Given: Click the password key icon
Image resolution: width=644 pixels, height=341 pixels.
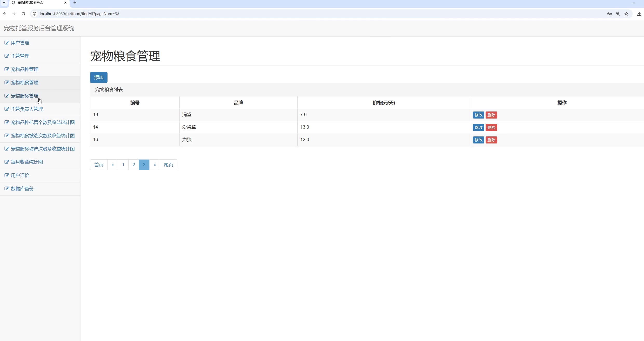Looking at the screenshot, I should (x=609, y=14).
